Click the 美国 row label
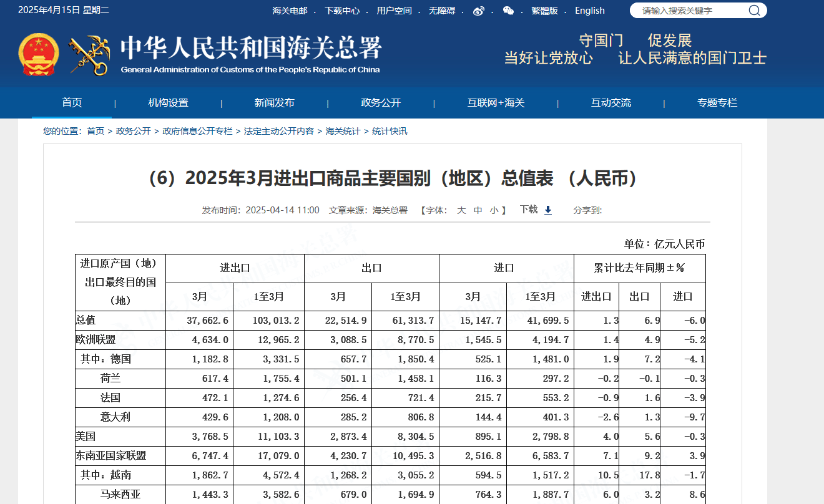The image size is (824, 504). (x=86, y=437)
